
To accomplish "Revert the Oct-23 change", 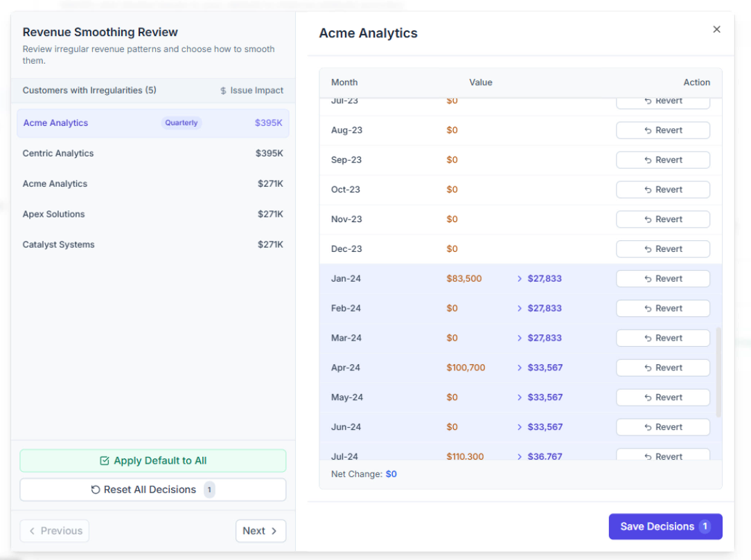I will tap(662, 189).
